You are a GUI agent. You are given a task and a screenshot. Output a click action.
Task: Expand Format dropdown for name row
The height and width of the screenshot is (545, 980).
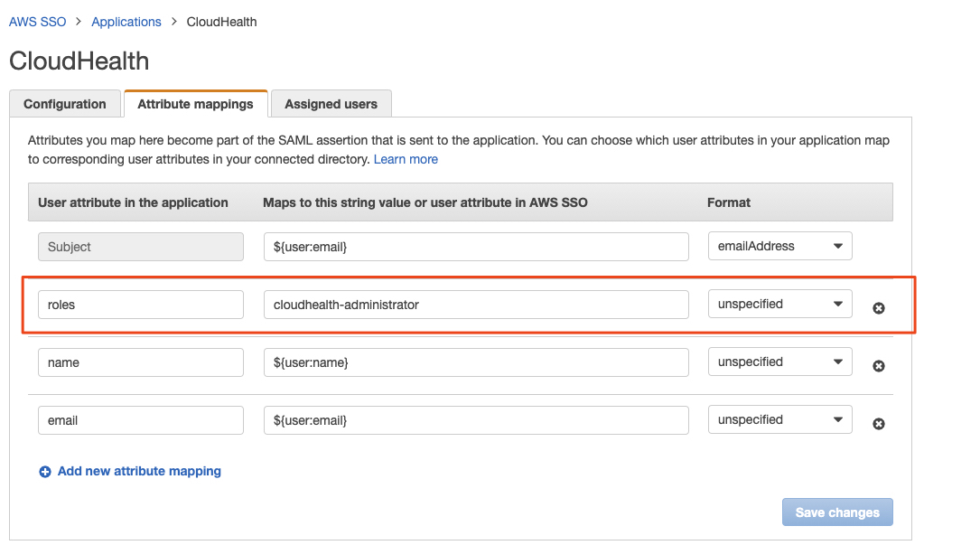pyautogui.click(x=779, y=362)
